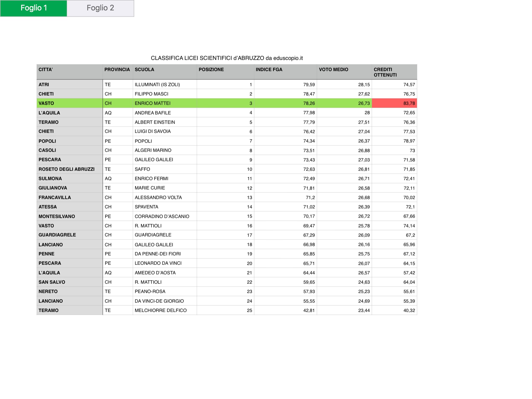Switch to the Foglio 2 tab
This screenshot has height=399, width=532.
[x=101, y=8]
